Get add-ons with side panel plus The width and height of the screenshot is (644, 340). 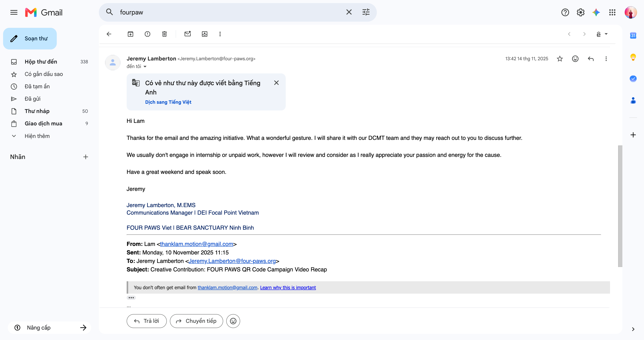pyautogui.click(x=633, y=135)
